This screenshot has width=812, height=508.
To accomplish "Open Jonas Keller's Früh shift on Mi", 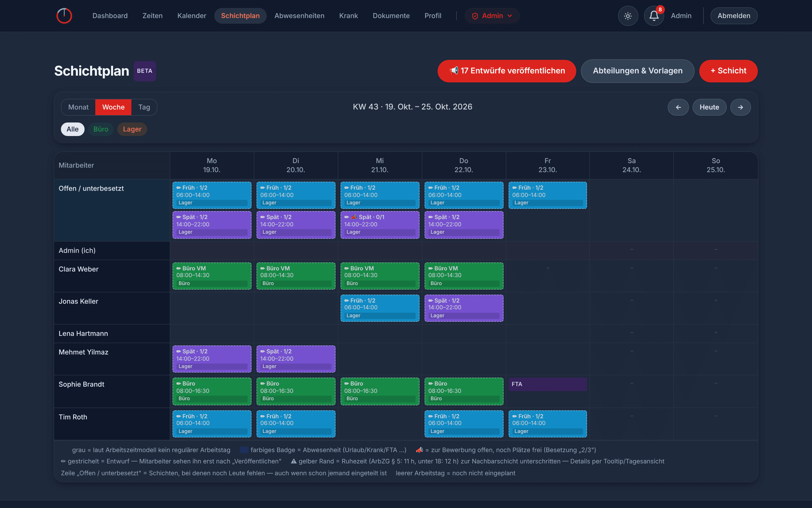I will (x=380, y=308).
